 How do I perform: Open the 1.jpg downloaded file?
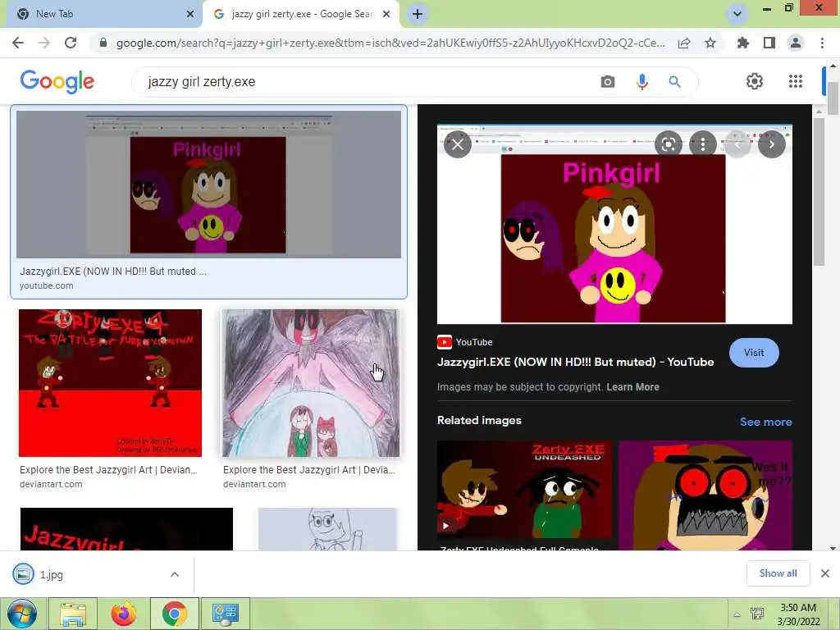pyautogui.click(x=52, y=574)
